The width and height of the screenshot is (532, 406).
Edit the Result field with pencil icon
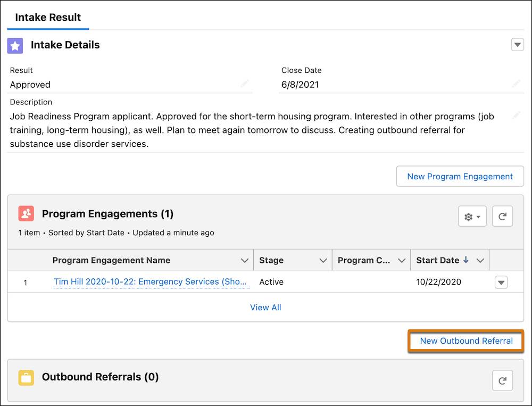244,84
